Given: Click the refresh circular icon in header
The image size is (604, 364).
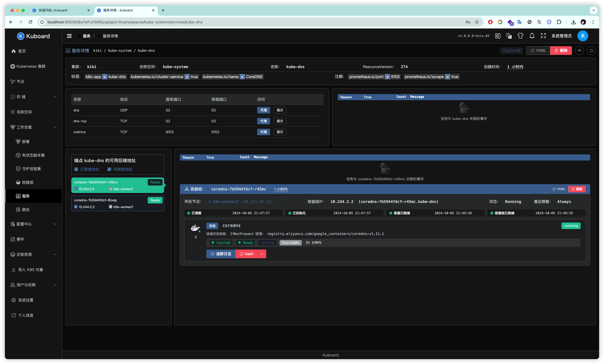Looking at the screenshot, I should [x=591, y=50].
